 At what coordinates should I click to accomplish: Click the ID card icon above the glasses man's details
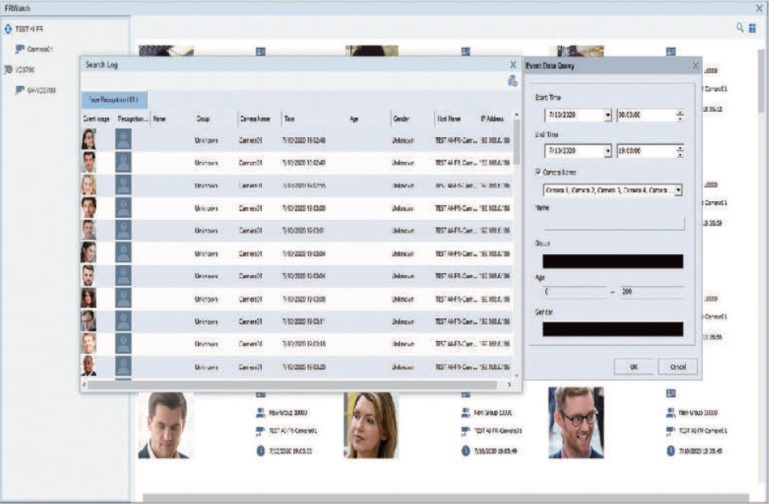[x=670, y=393]
